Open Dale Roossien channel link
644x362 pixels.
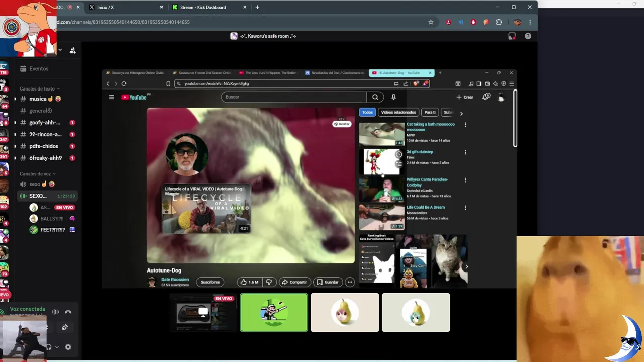coord(175,280)
